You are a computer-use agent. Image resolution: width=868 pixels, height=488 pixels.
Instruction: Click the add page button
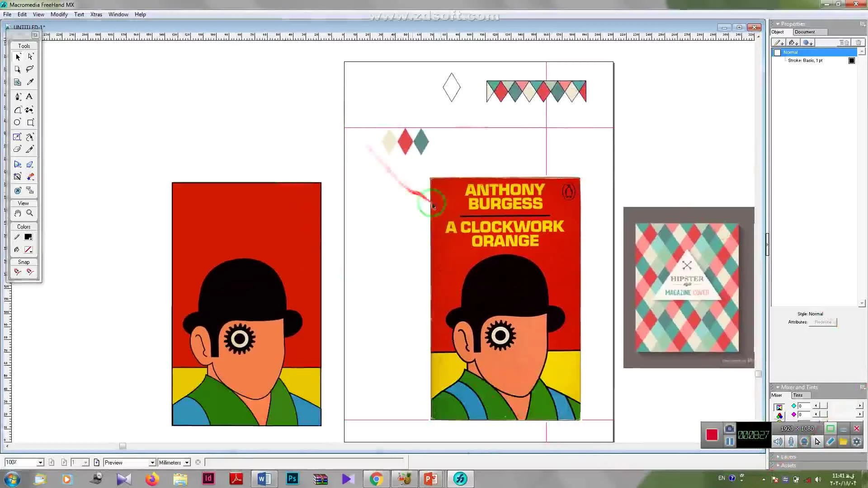pos(97,463)
